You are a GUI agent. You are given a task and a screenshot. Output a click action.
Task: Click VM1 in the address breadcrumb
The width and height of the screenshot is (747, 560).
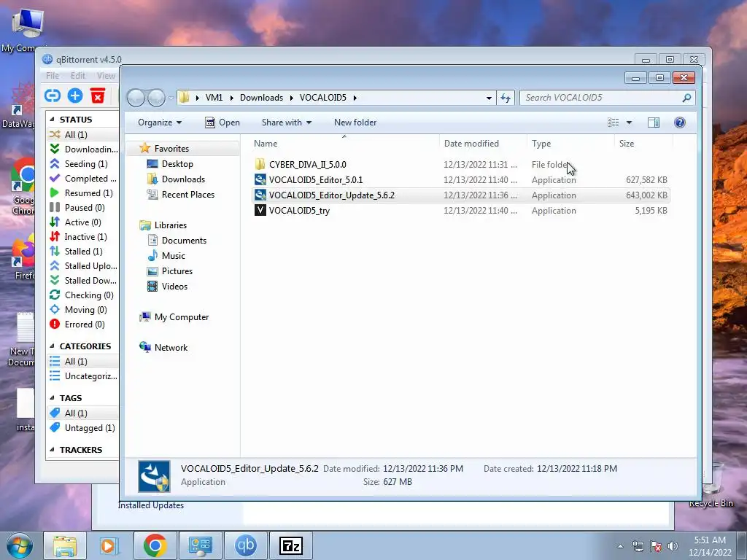pos(214,98)
